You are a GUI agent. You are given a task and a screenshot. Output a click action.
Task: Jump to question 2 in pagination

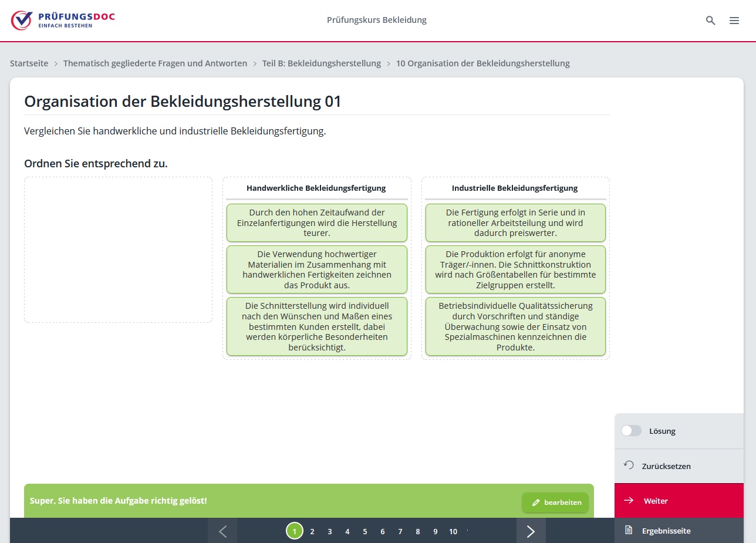(x=312, y=532)
